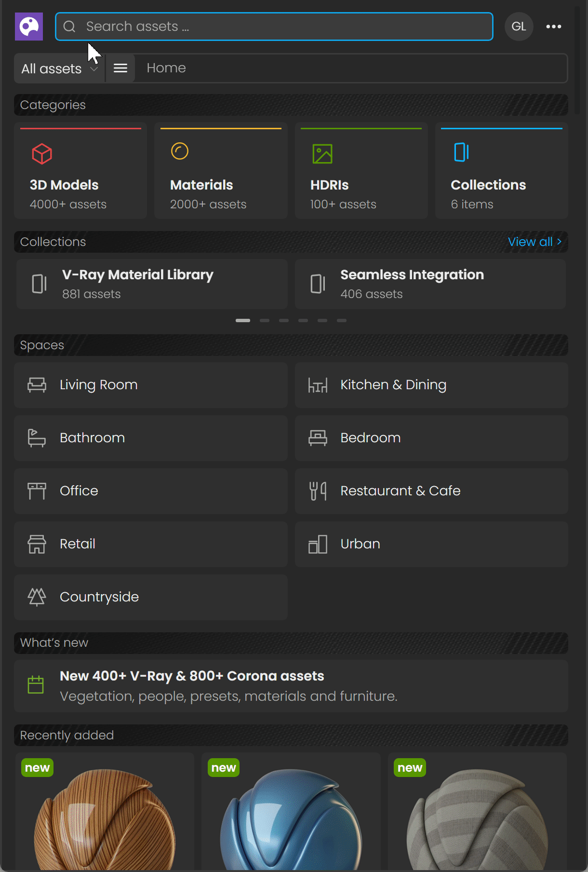Open the Countryside space

(x=151, y=597)
